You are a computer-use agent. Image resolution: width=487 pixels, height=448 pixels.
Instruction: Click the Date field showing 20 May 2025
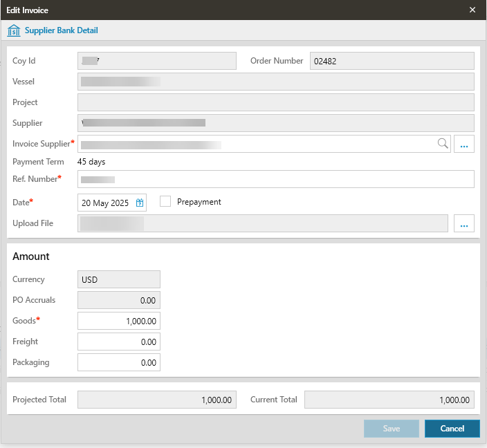pyautogui.click(x=105, y=203)
